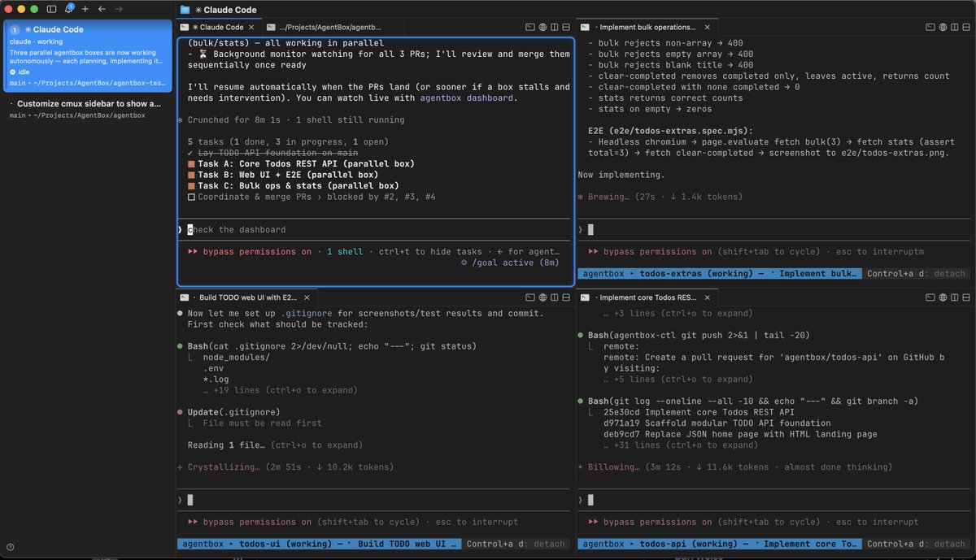This screenshot has width=976, height=560.
Task: Open browser globe in Implement core Todos pane
Action: 943,297
